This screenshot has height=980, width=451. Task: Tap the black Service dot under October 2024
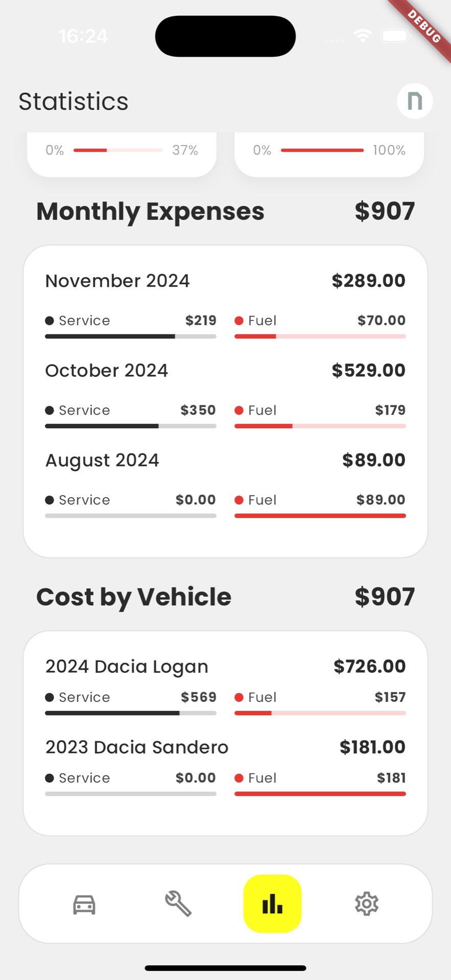[x=50, y=410]
